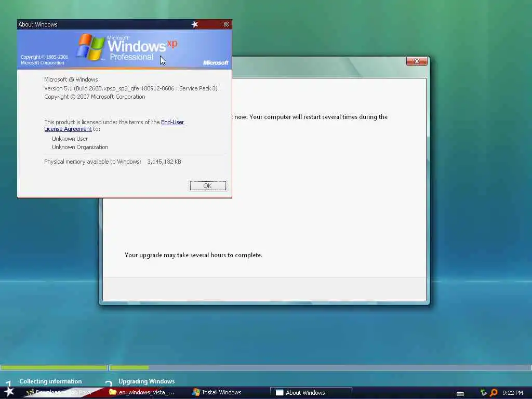Screen dimensions: 532x399
Task: Select the About Windows taskbar button
Action: click(x=311, y=393)
